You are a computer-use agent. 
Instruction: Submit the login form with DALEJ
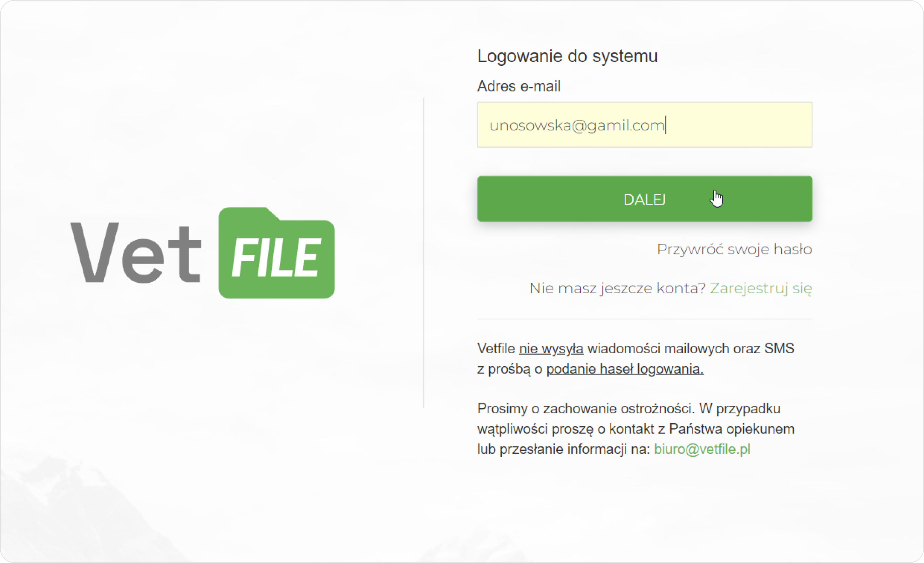coord(645,199)
